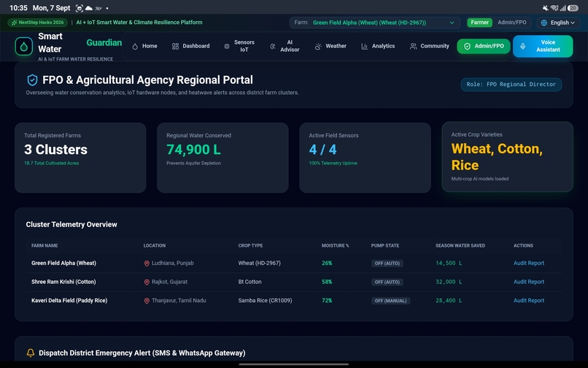Click shield icon next to FPO portal heading
The width and height of the screenshot is (588, 368).
tap(32, 80)
